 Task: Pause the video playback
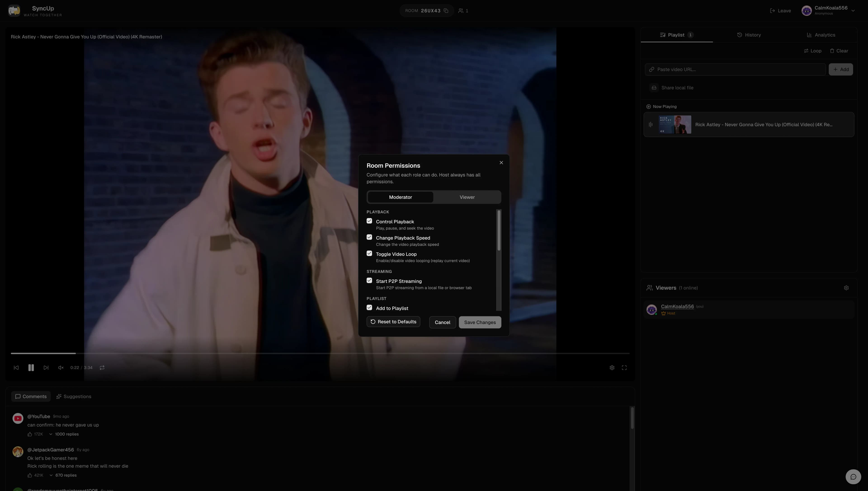(31, 368)
